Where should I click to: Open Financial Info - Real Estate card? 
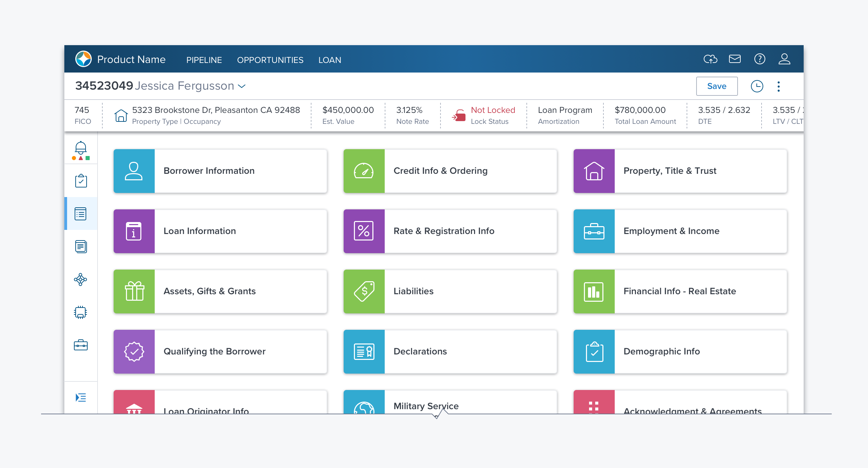point(680,291)
